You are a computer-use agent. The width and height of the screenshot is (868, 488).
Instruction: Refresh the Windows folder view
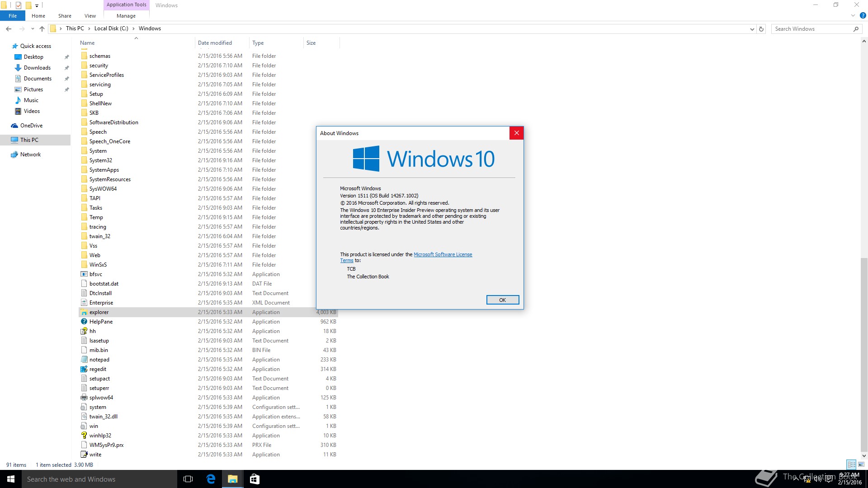click(x=761, y=29)
